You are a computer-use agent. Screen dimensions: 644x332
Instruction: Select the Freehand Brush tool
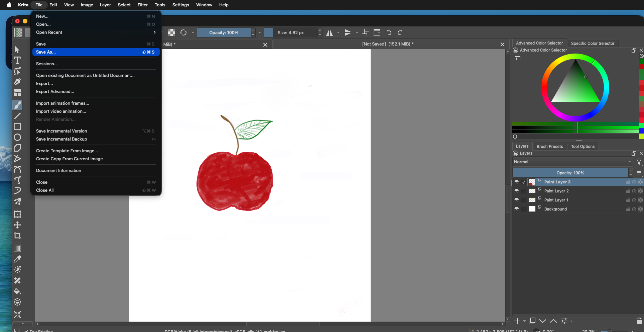click(x=17, y=105)
